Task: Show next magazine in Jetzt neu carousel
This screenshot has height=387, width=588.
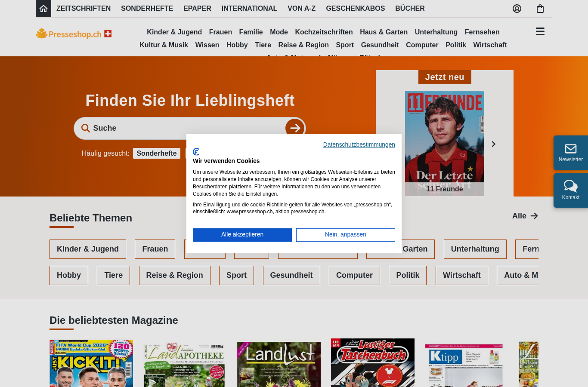Action: [494, 144]
